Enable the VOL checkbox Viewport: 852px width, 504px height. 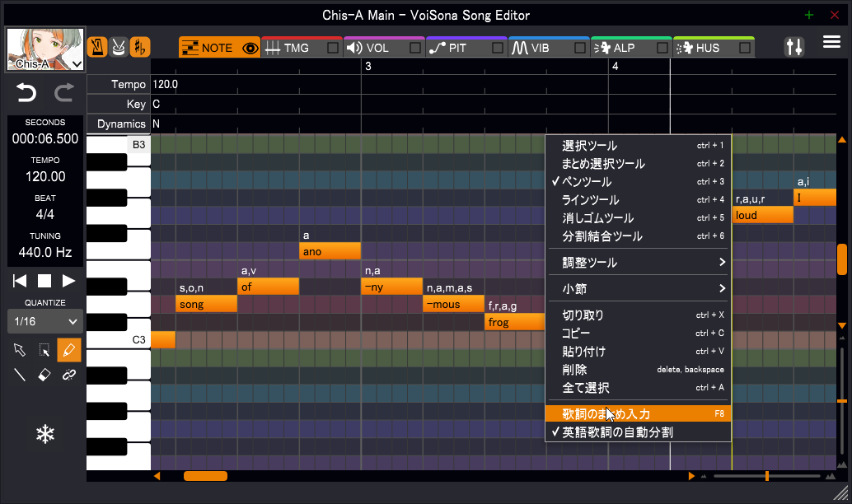pyautogui.click(x=415, y=48)
